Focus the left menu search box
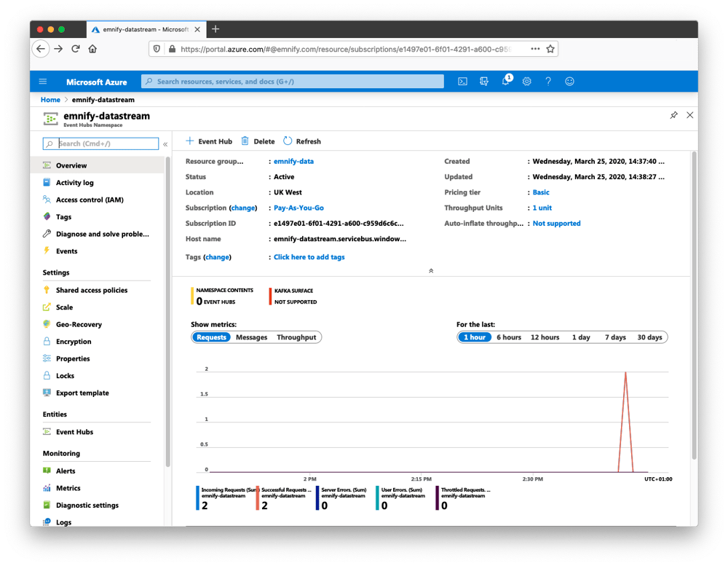Screen dimensions: 728x566 [100, 144]
